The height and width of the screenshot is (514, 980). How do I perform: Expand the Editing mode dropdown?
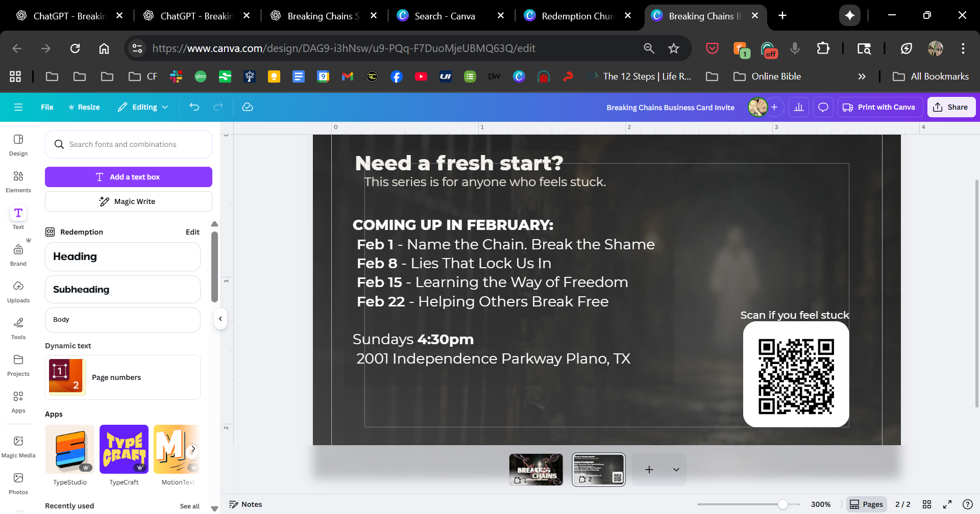point(143,107)
